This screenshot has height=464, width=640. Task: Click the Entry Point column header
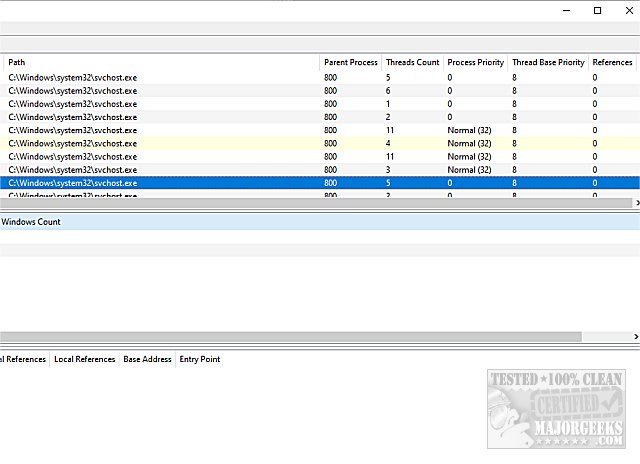click(x=200, y=360)
